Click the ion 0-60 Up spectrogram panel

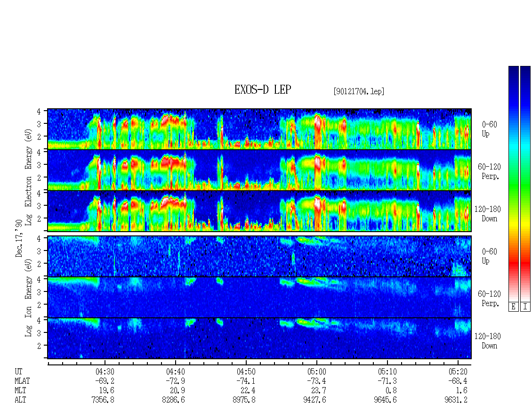[x=259, y=256]
